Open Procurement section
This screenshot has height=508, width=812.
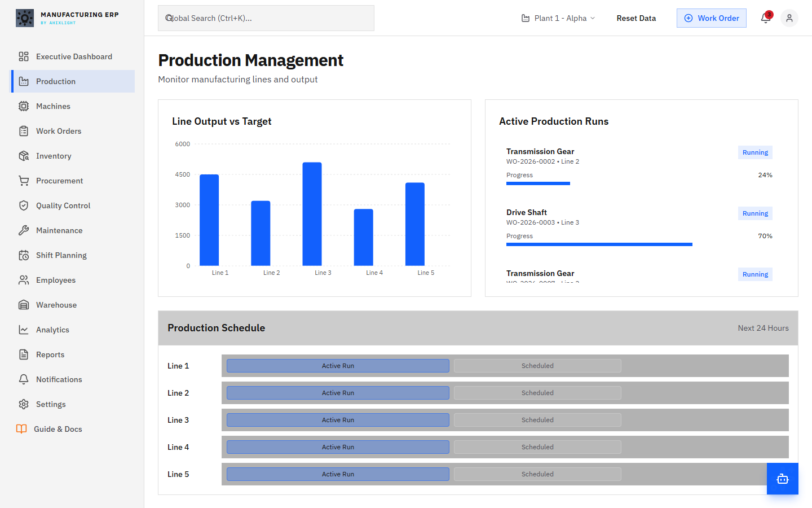(x=73, y=181)
